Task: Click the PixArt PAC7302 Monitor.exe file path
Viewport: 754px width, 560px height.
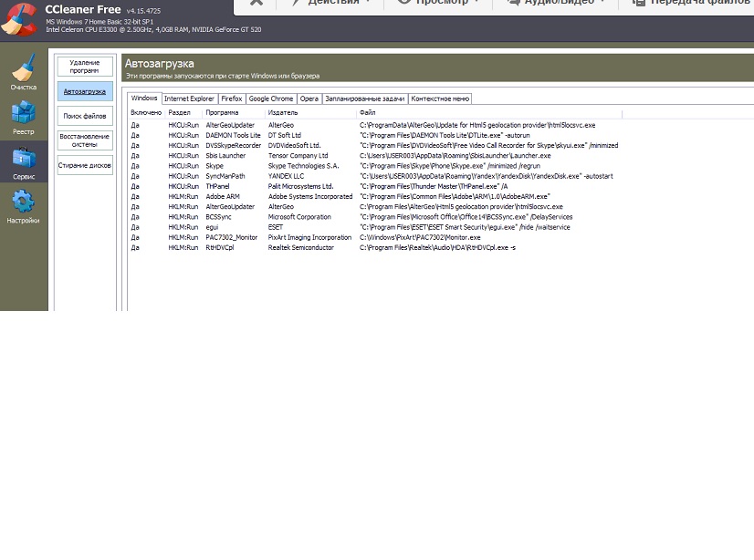Action: click(x=420, y=237)
